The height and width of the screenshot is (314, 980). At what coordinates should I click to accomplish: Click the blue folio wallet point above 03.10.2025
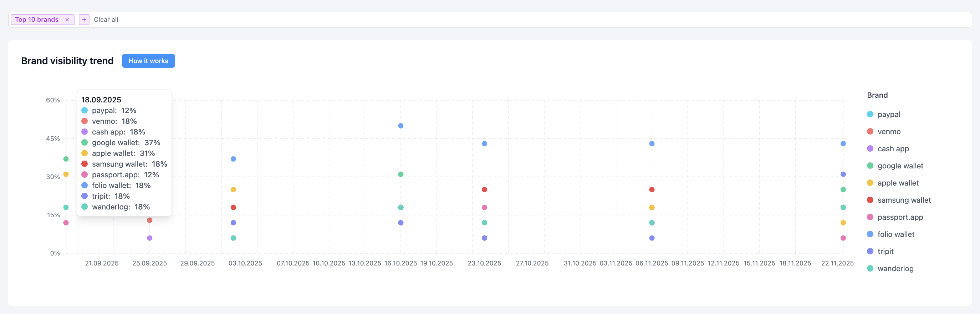233,159
